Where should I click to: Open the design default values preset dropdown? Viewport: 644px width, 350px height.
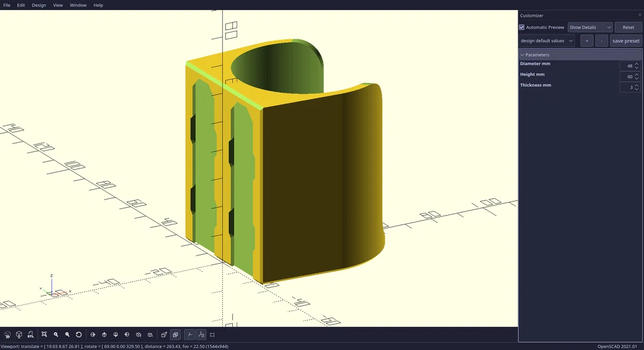pos(546,41)
